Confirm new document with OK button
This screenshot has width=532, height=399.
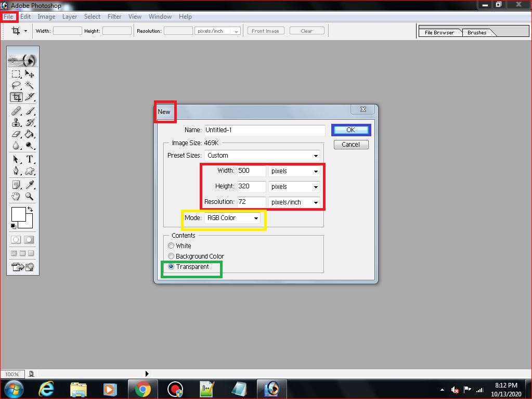click(351, 130)
